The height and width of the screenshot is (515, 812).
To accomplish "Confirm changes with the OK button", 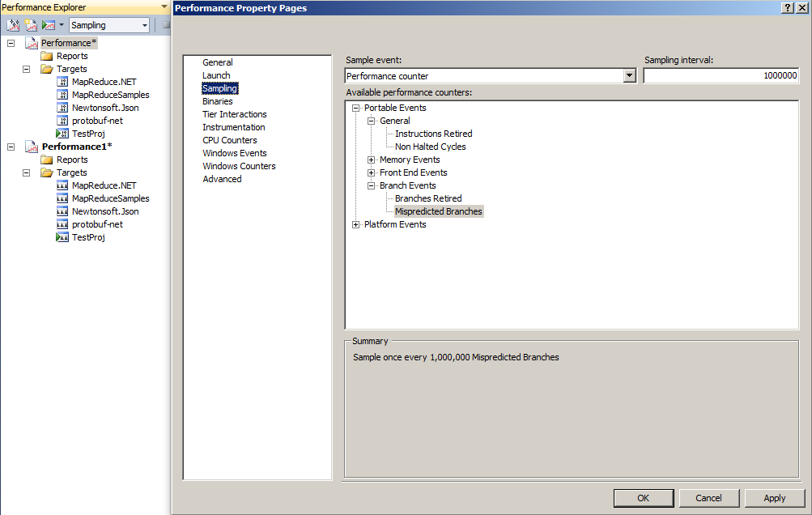I will tap(643, 497).
